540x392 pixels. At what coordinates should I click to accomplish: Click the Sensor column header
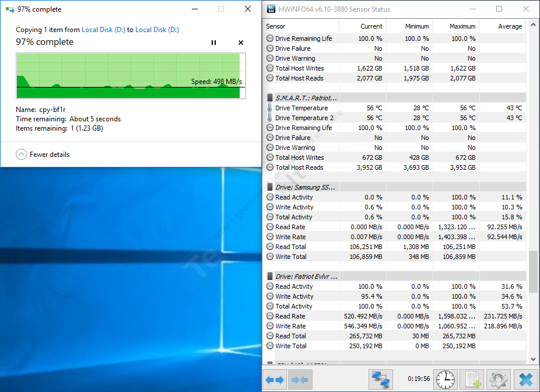click(x=301, y=26)
